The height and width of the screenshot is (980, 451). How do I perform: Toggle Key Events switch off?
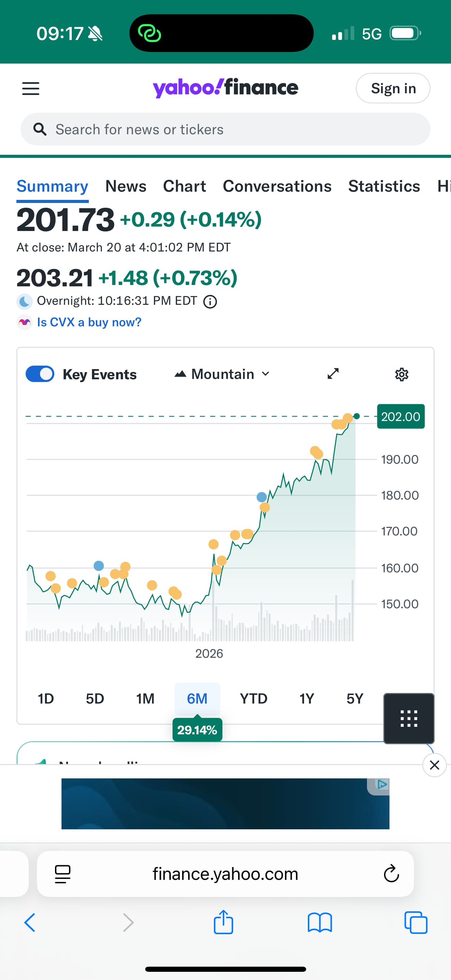click(40, 374)
